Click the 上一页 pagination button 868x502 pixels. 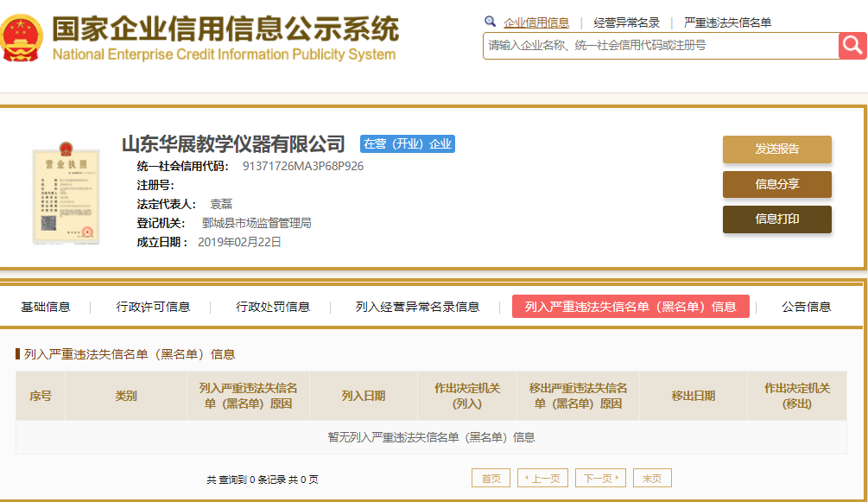click(542, 478)
